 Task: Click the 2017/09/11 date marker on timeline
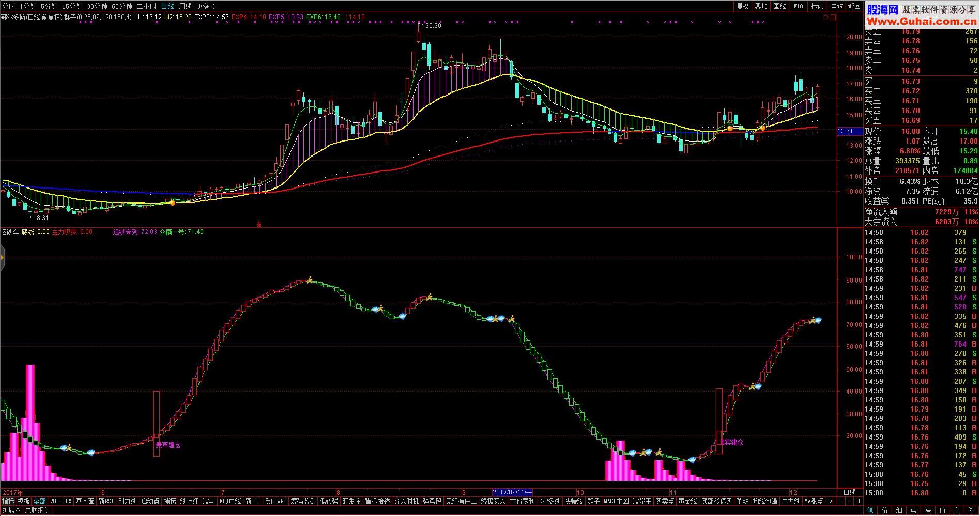click(512, 492)
